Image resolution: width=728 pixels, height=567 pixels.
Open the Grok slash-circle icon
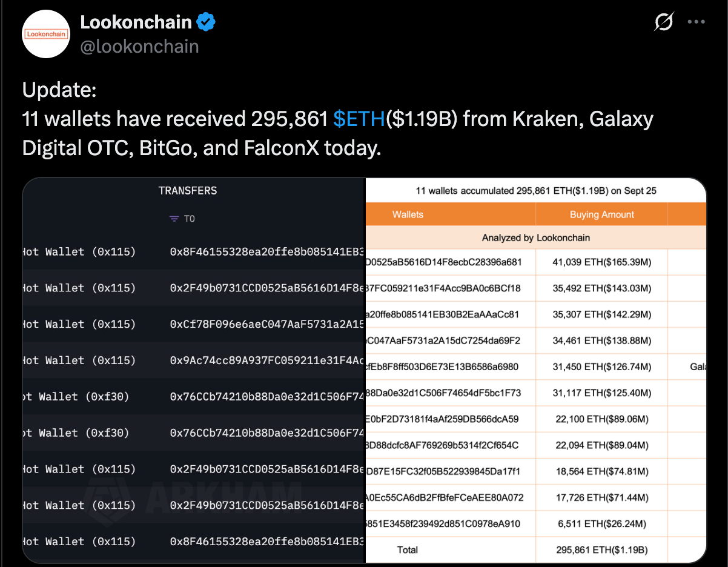pos(664,23)
